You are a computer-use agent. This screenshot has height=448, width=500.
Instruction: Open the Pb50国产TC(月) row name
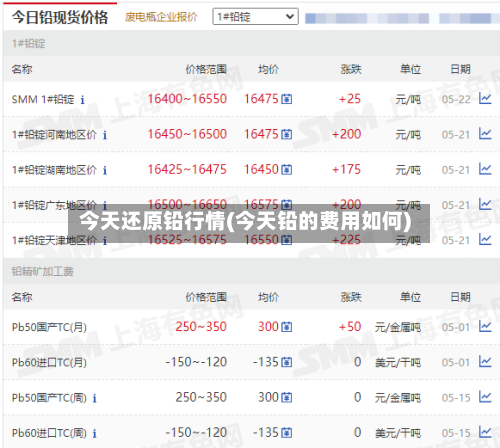(x=49, y=327)
